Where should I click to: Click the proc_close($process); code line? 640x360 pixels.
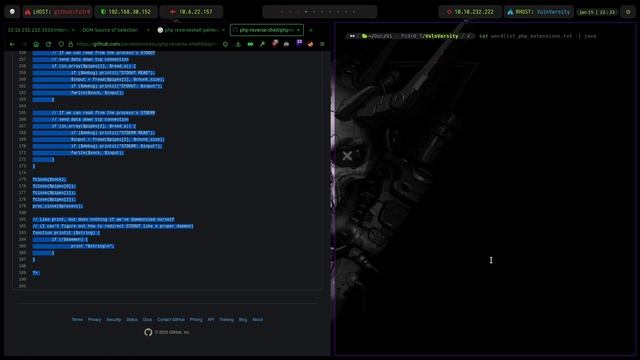[58, 206]
